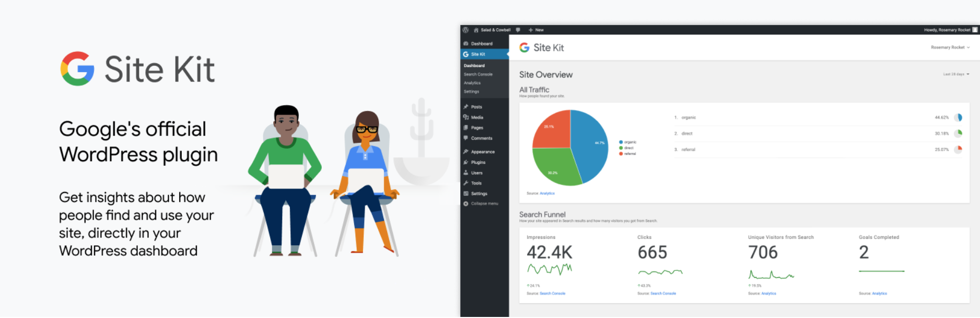Click the plus New icon
The image size is (980, 318).
531,30
